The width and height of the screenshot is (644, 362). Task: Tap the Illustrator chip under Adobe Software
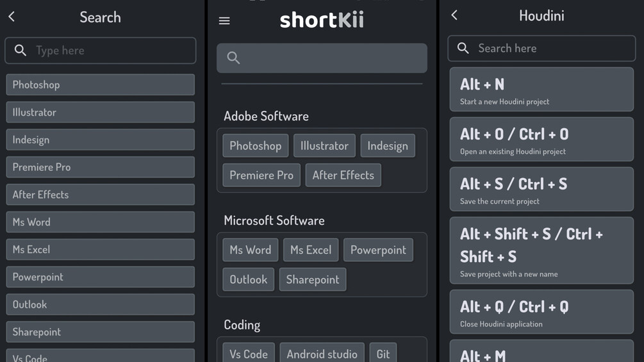coord(324,145)
